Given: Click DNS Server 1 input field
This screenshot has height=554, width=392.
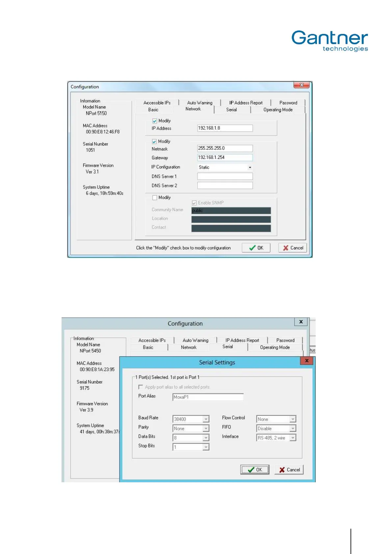Looking at the screenshot, I should [x=225, y=176].
